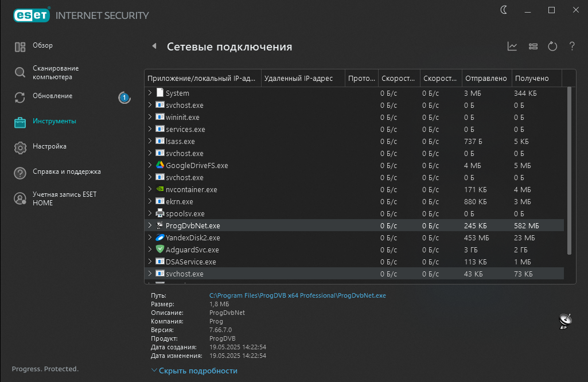Viewport: 588px width, 382px height.
Task: Select the DSAService.exe row name
Action: pyautogui.click(x=191, y=262)
